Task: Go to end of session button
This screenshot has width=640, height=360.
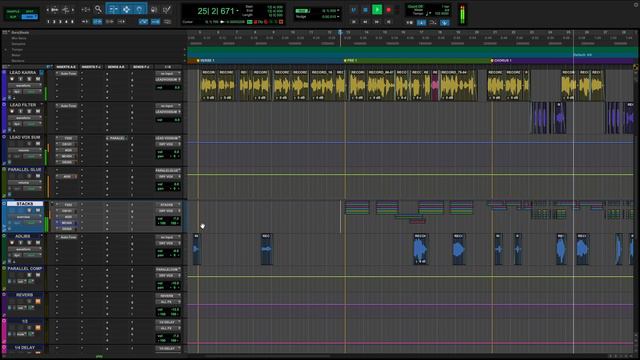Action: click(x=389, y=21)
